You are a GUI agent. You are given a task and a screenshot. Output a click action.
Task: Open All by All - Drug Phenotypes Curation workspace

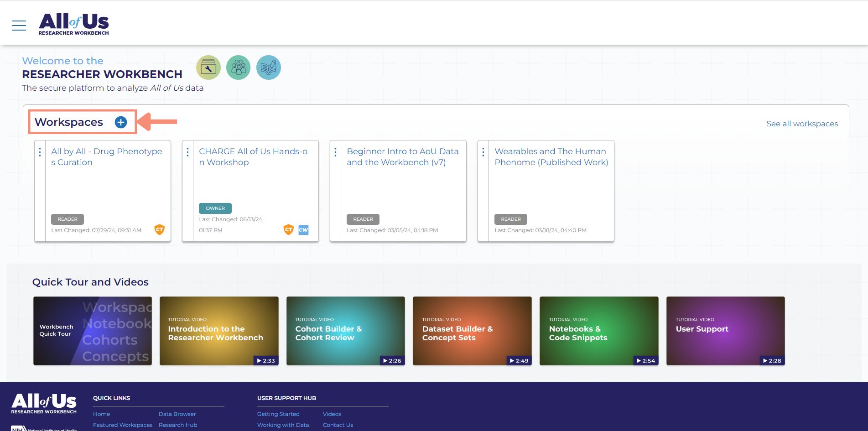point(107,157)
